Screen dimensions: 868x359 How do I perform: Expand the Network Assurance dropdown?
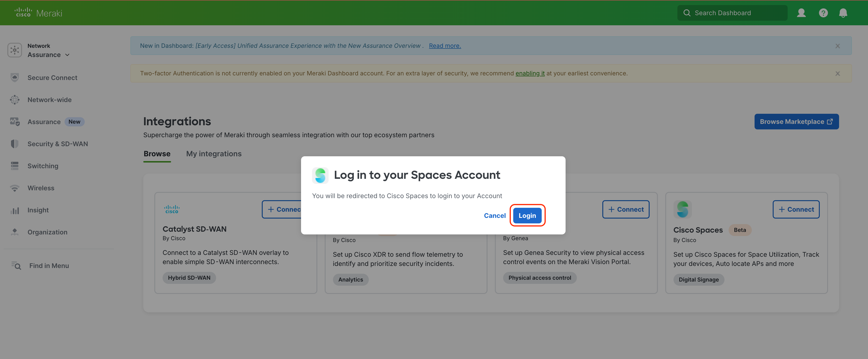67,55
